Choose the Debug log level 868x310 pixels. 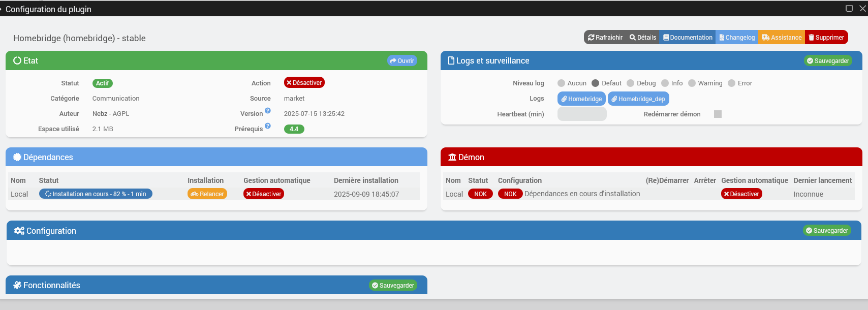click(x=631, y=83)
